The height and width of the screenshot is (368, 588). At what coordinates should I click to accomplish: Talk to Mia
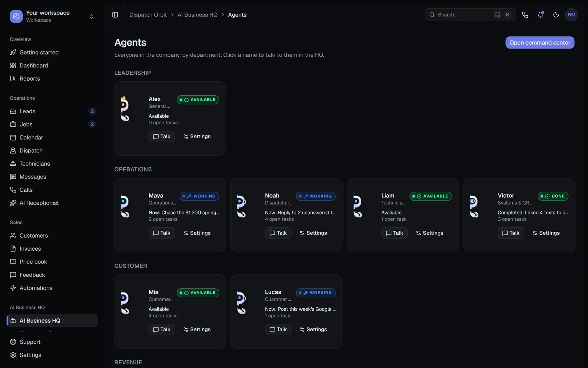click(x=162, y=329)
